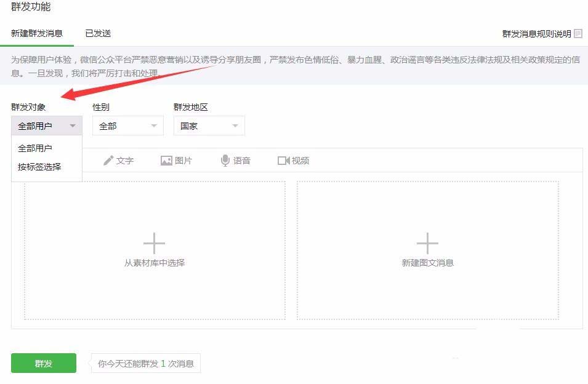Click 从素材库中选择 text label
The width and height of the screenshot is (588, 384).
[x=155, y=263]
